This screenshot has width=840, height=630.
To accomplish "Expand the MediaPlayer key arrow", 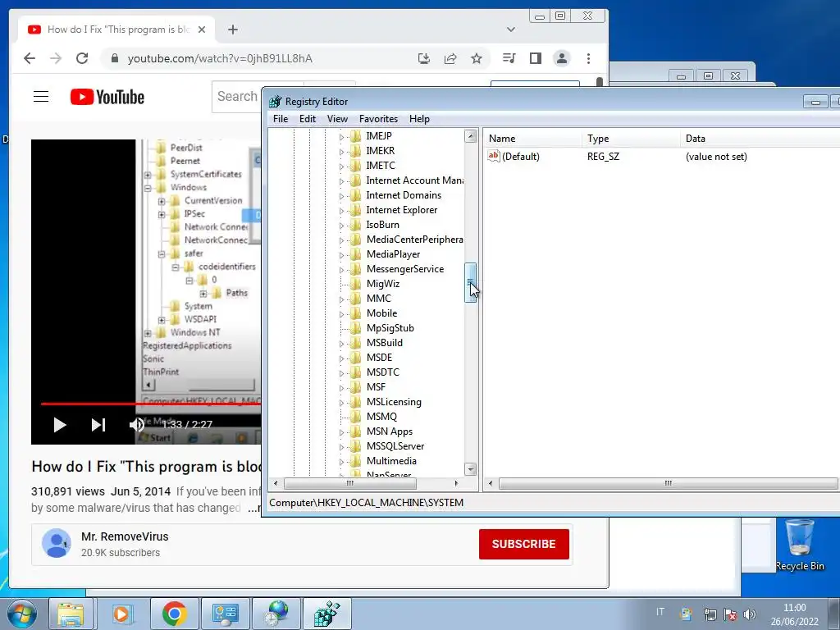I will click(x=341, y=255).
